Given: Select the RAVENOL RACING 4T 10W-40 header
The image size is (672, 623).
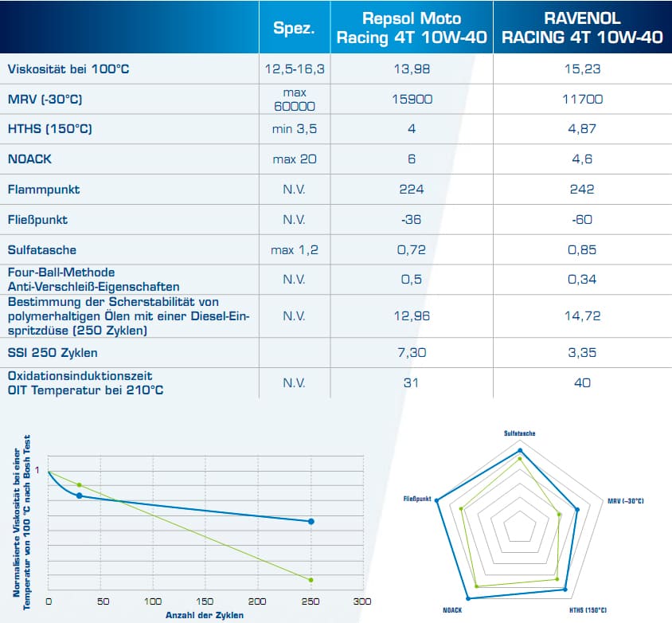Looking at the screenshot, I should [582, 28].
